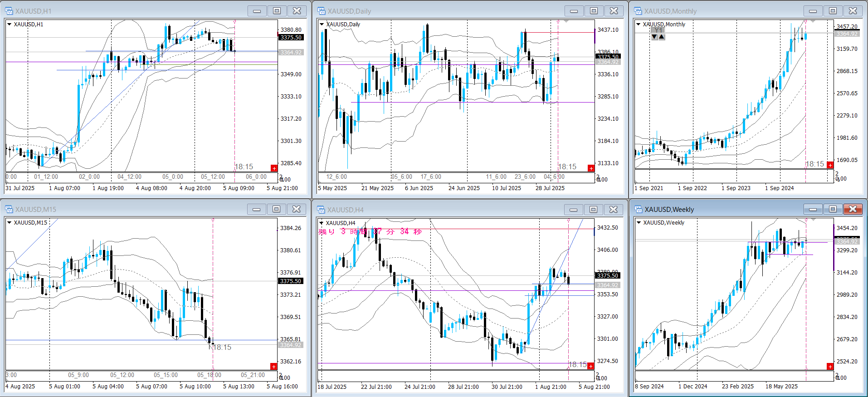This screenshot has height=397, width=868.
Task: Click the 1 Sep 2023 date on Monthly axis
Action: click(x=736, y=188)
